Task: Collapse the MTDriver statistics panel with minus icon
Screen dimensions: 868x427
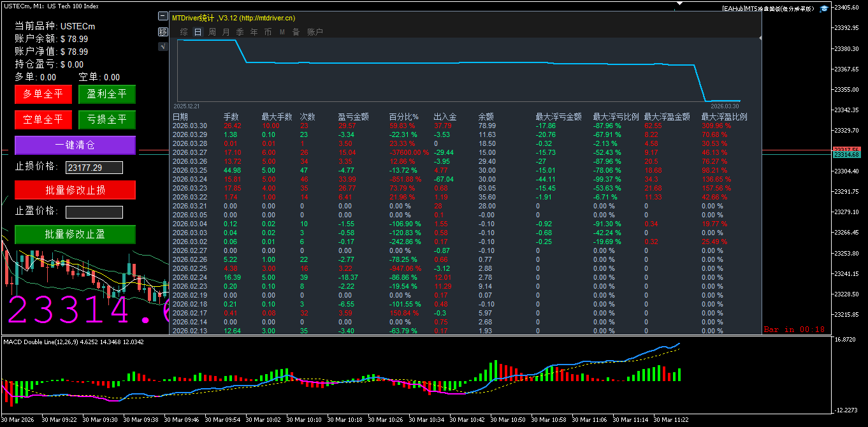Action: (163, 17)
